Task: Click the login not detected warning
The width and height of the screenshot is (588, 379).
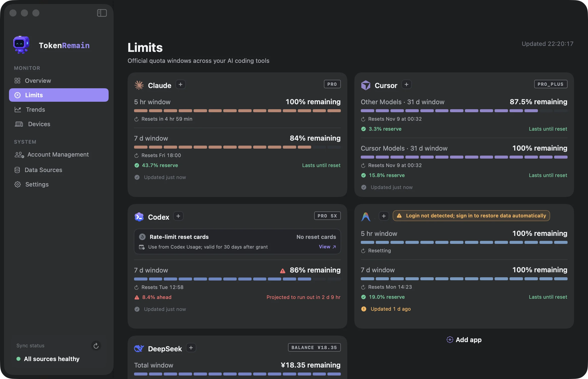Action: (x=471, y=216)
